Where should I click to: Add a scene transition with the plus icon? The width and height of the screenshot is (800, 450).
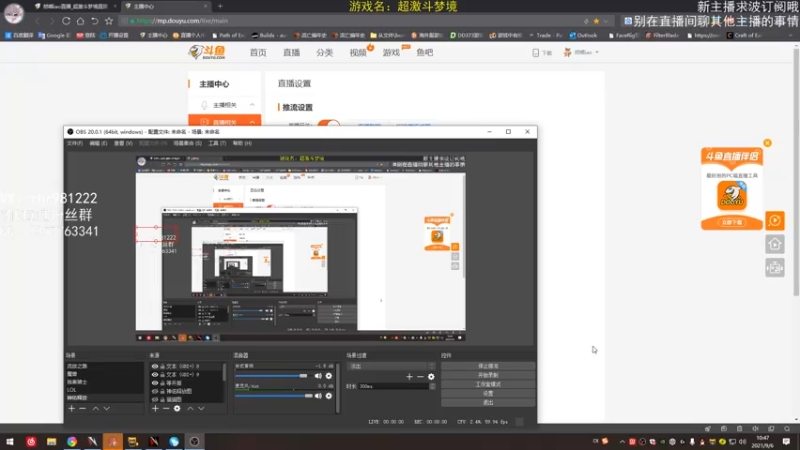point(409,377)
